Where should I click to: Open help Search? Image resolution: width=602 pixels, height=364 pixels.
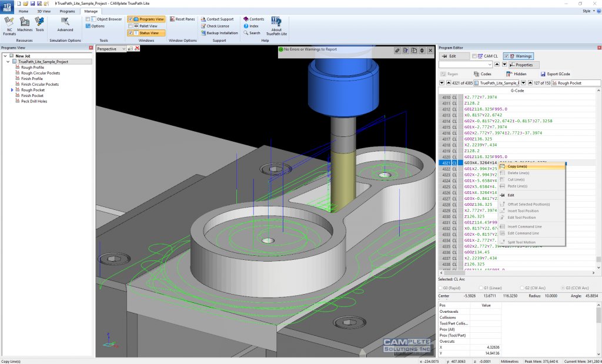(252, 33)
